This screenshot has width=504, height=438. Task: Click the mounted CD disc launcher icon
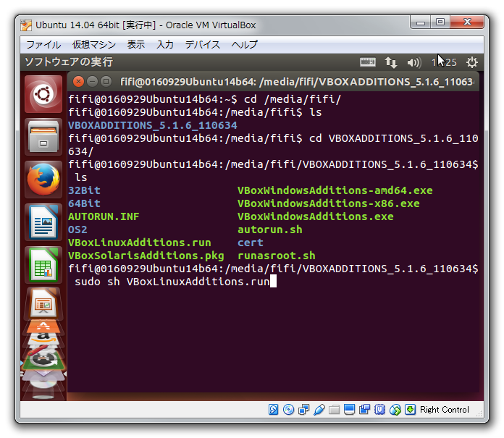coord(43,384)
